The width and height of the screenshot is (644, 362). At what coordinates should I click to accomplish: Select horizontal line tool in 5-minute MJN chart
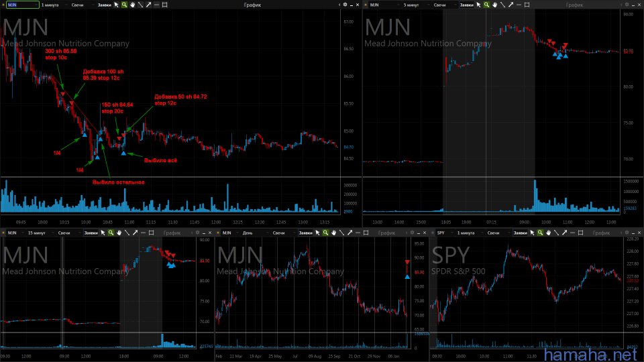click(519, 5)
